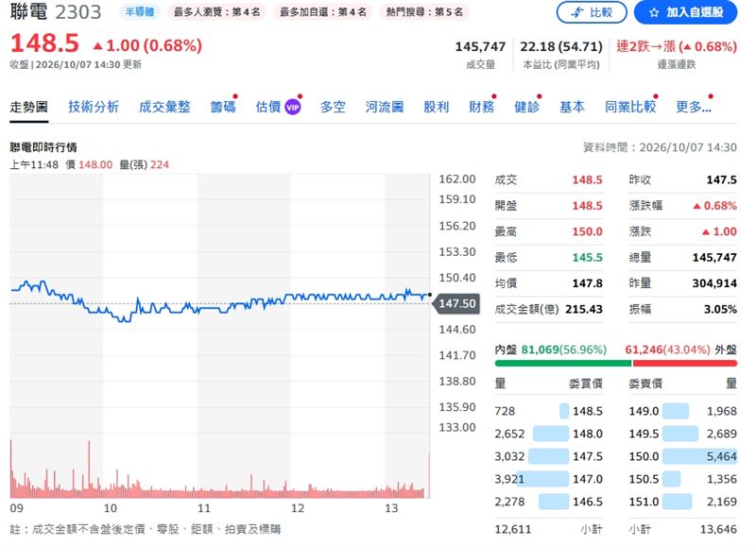Click the 加入自選股 star button
Viewport: 756px width, 546px height.
click(x=685, y=12)
